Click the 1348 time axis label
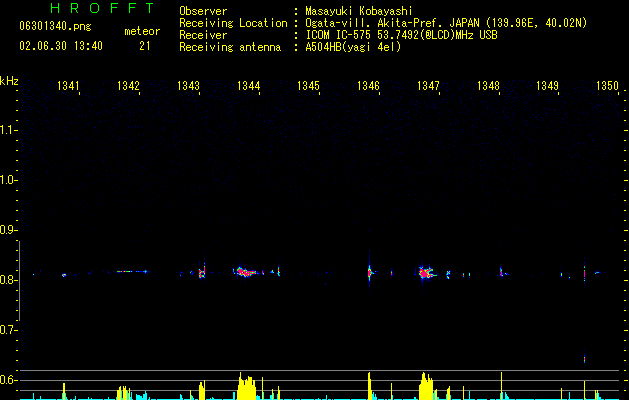 click(488, 86)
